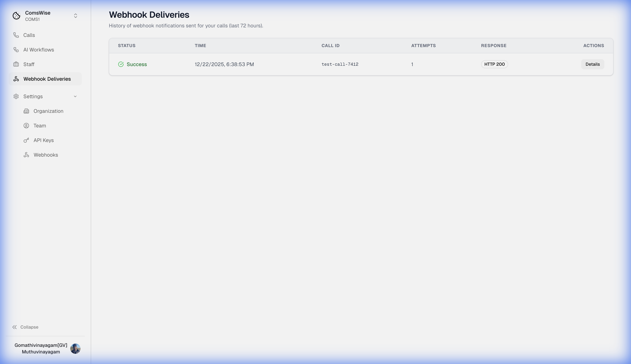
Task: Select the API Keys key icon
Action: coord(26,140)
